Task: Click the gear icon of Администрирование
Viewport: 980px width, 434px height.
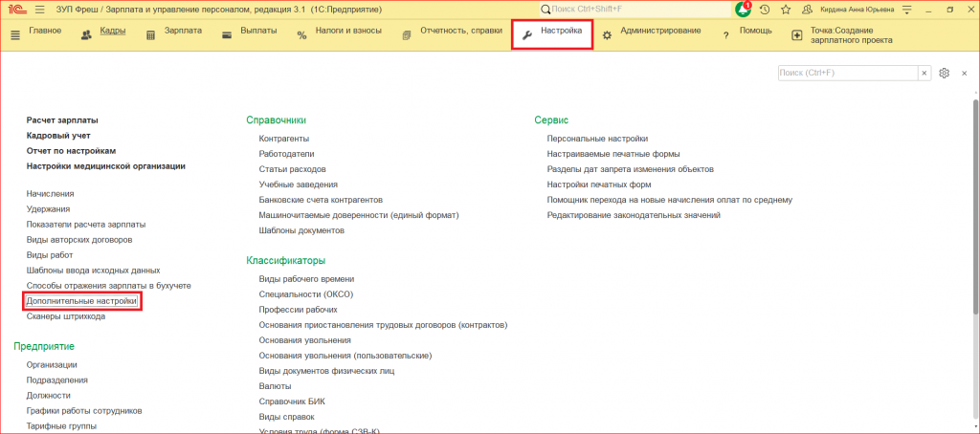Action: (607, 35)
